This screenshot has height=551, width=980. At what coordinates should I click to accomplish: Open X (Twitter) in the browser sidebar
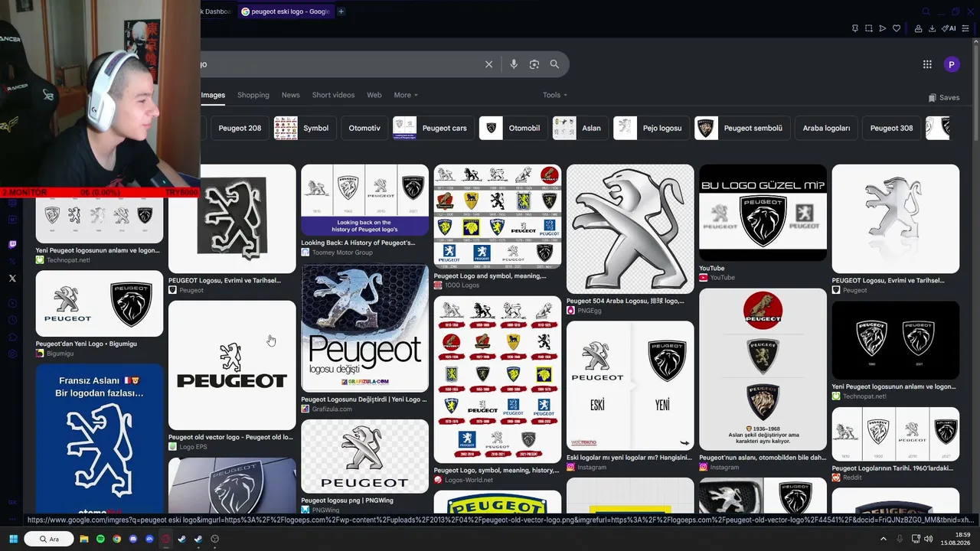click(x=12, y=279)
